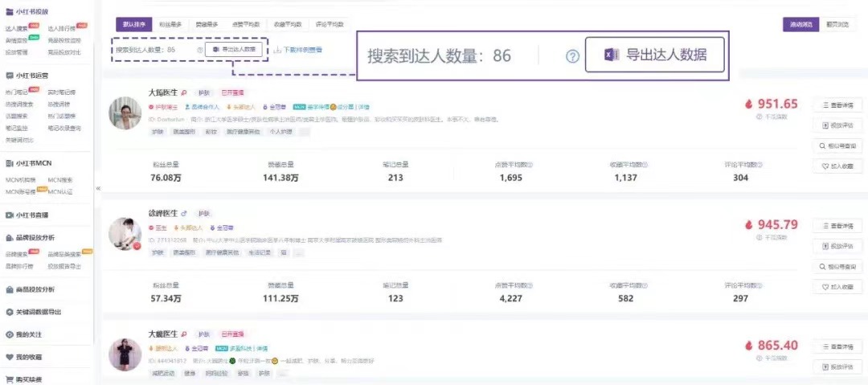868x385 pixels.
Task: Open 购买续费 with the cart icon
Action: point(23,380)
